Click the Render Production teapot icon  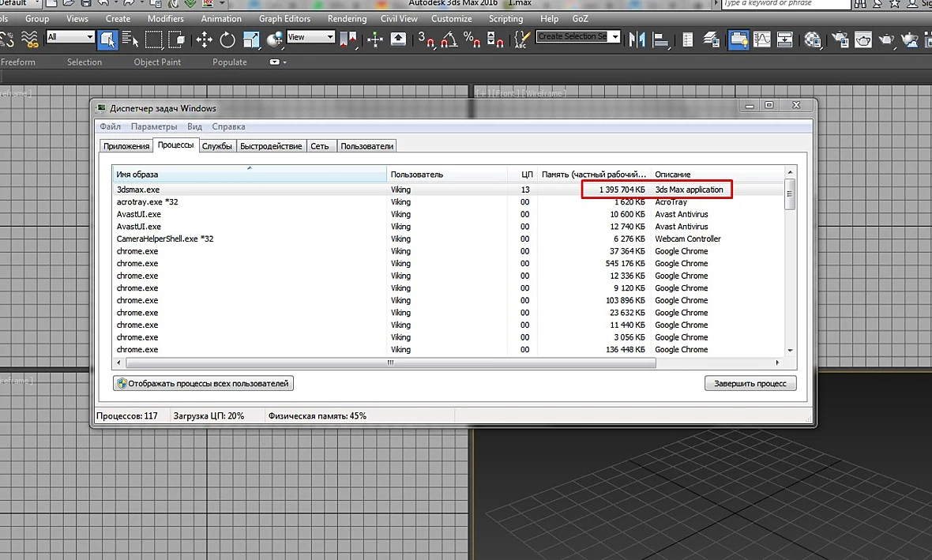pyautogui.click(x=886, y=39)
